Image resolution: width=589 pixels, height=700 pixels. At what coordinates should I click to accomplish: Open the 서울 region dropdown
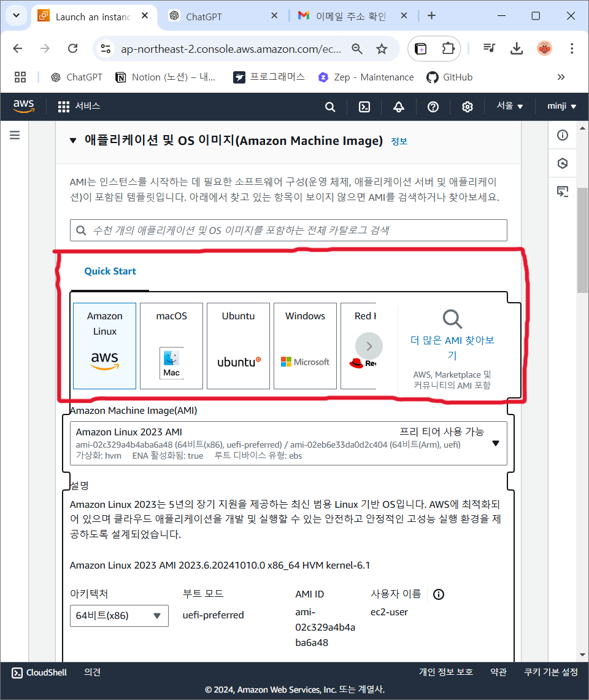pyautogui.click(x=510, y=106)
